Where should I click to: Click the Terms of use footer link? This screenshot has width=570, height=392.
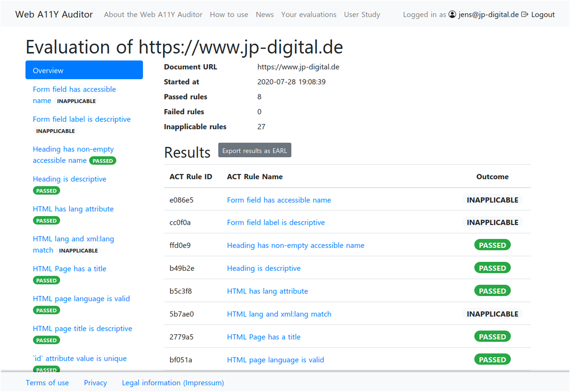click(x=47, y=383)
